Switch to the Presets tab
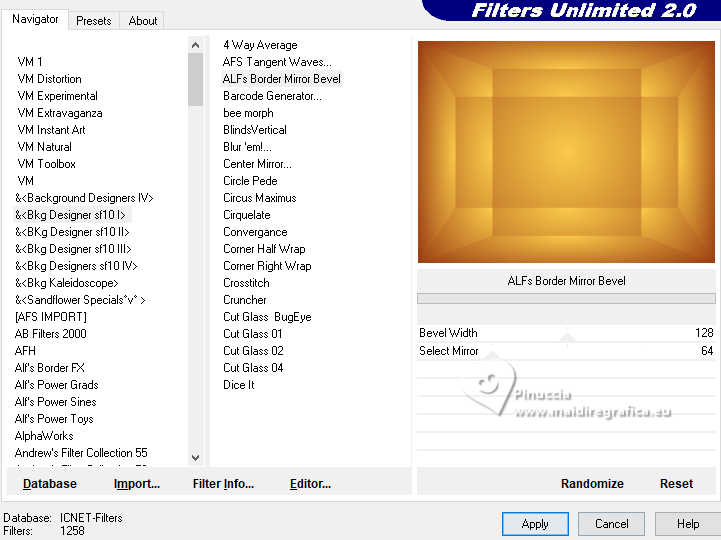The width and height of the screenshot is (721, 540). point(94,21)
